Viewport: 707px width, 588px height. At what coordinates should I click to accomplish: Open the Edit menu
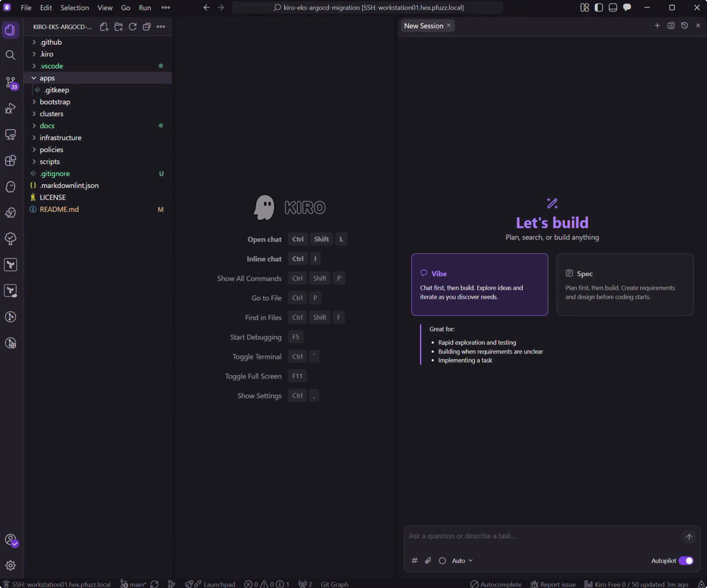(x=46, y=8)
